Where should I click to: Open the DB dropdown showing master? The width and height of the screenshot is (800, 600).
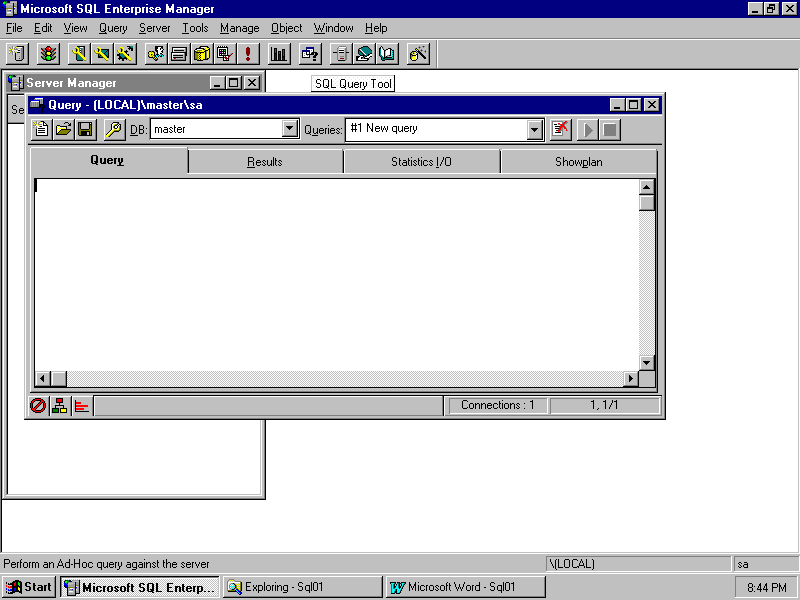290,129
